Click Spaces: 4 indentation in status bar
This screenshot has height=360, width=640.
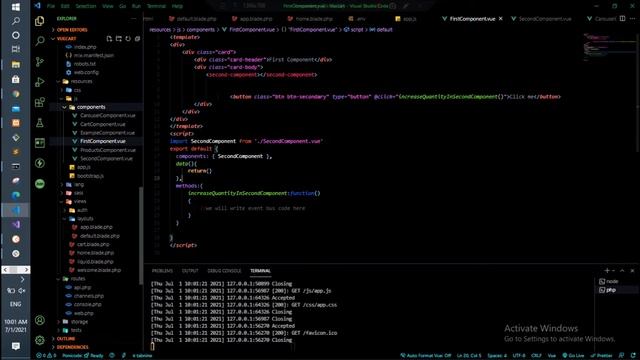point(497,356)
